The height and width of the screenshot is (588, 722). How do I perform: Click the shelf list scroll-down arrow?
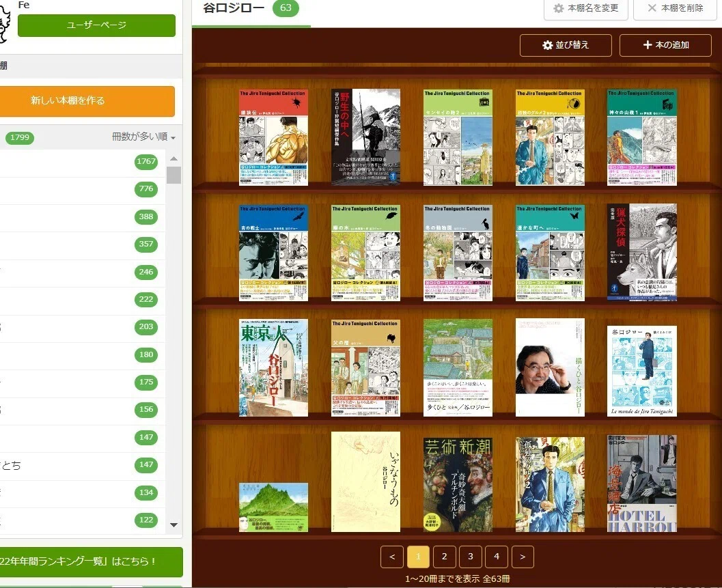(173, 525)
